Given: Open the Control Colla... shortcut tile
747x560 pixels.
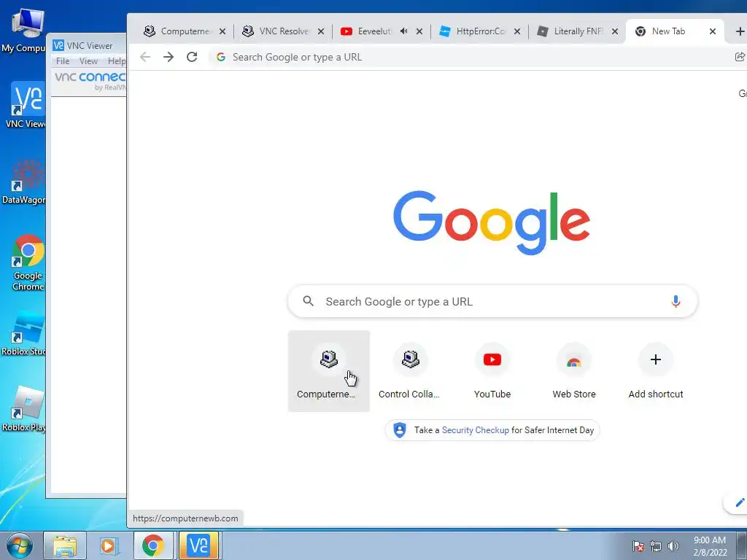Looking at the screenshot, I should 410,371.
